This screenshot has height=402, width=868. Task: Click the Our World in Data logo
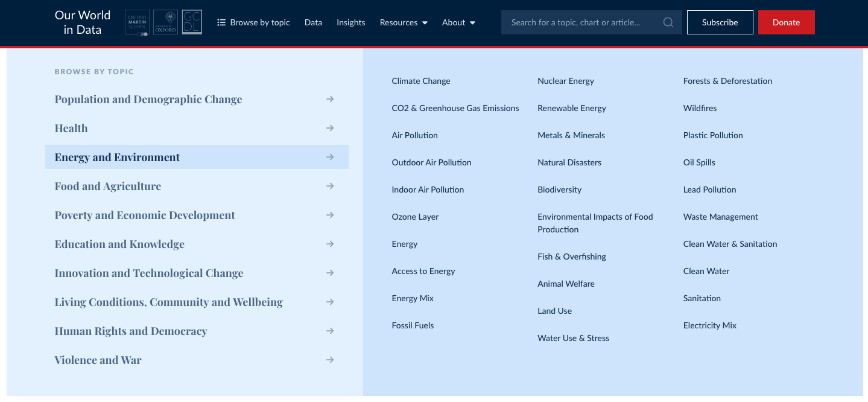(x=82, y=22)
